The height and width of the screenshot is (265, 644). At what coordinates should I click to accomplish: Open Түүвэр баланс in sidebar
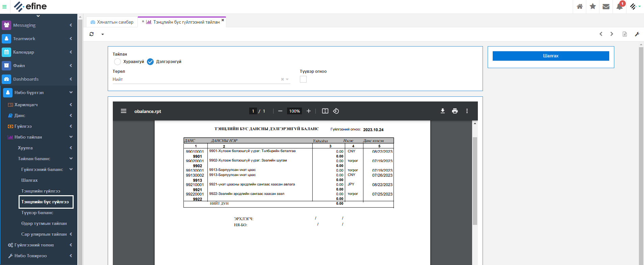[x=37, y=212]
